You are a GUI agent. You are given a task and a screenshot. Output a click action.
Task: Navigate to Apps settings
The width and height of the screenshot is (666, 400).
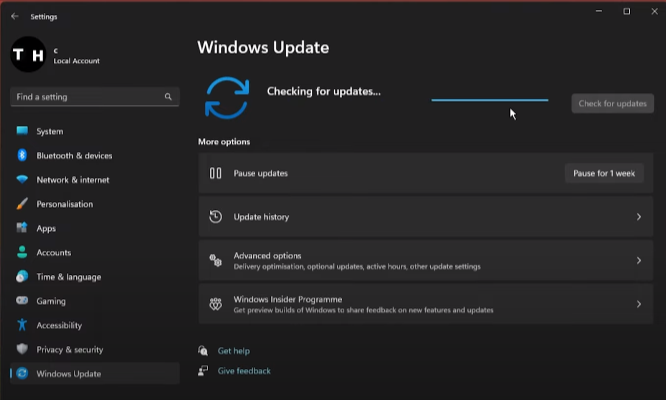(x=95, y=228)
